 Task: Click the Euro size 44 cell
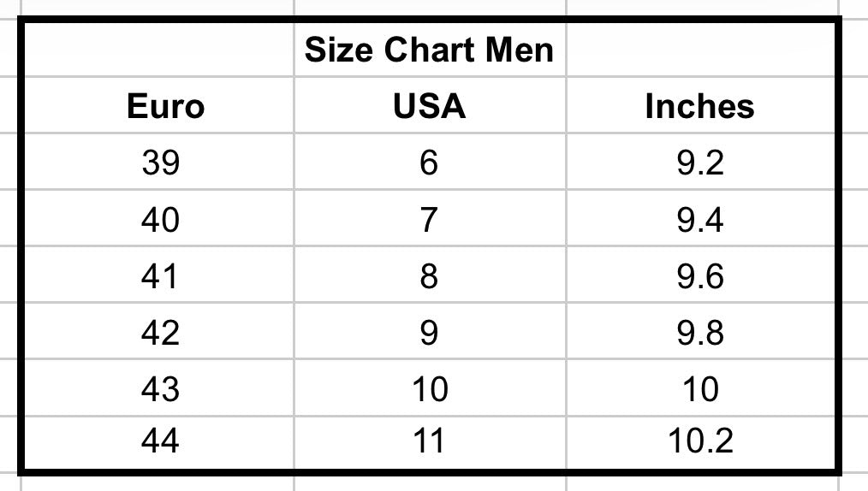pyautogui.click(x=160, y=441)
